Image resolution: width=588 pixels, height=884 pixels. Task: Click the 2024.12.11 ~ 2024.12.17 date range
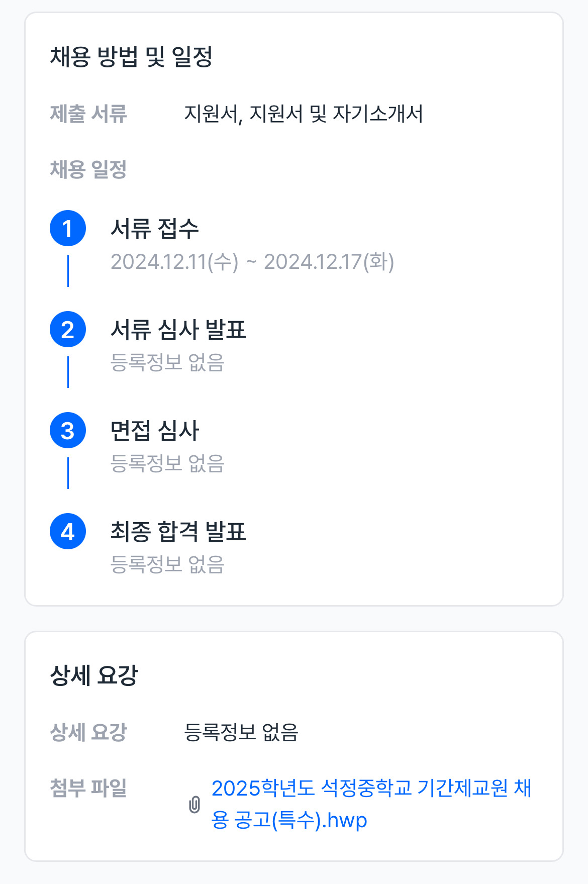click(x=252, y=262)
